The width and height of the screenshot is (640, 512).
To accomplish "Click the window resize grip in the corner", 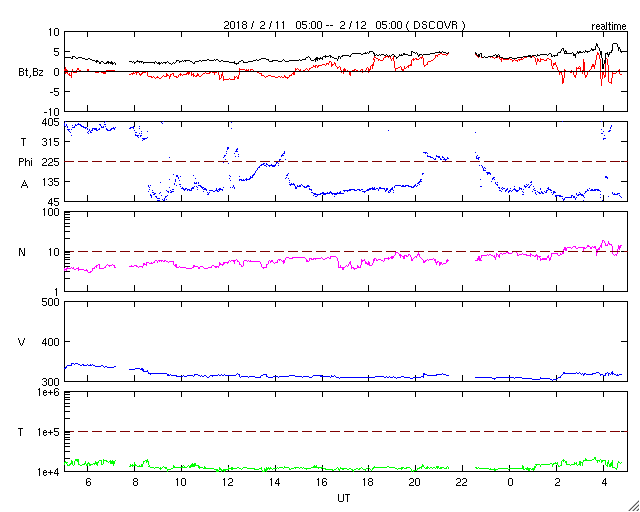I will tap(634, 506).
